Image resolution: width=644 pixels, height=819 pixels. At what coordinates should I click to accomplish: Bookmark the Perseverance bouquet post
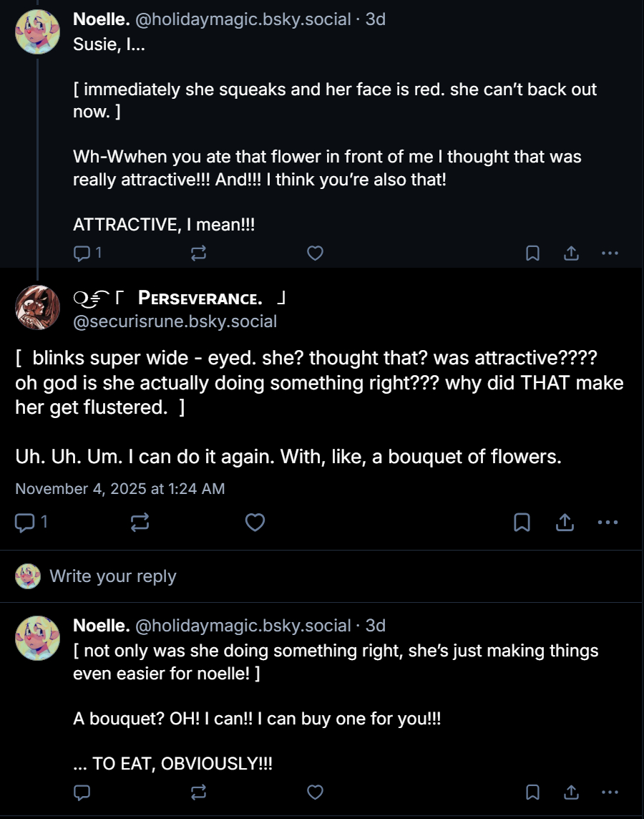point(522,523)
